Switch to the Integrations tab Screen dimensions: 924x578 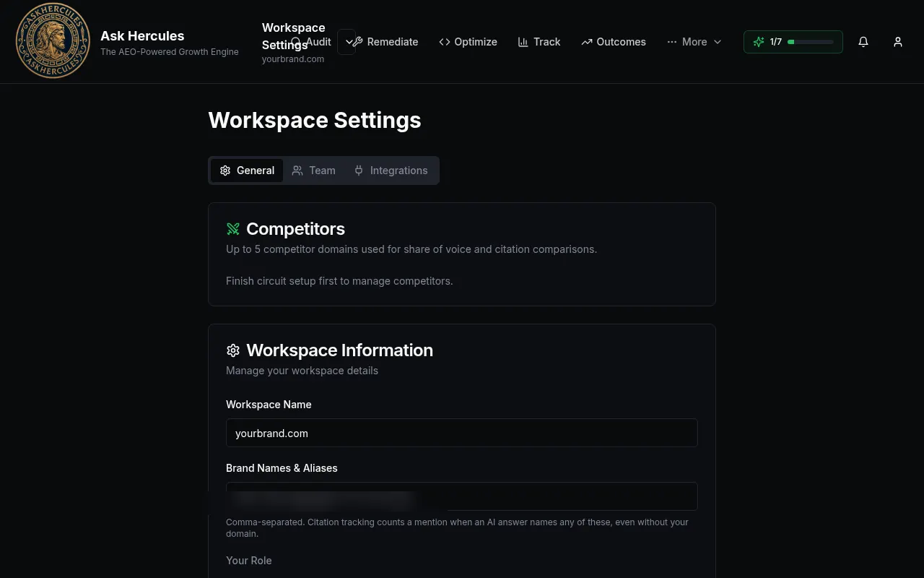tap(391, 171)
